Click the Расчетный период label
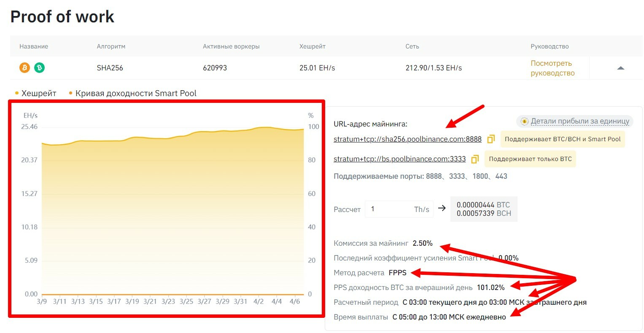 [366, 302]
